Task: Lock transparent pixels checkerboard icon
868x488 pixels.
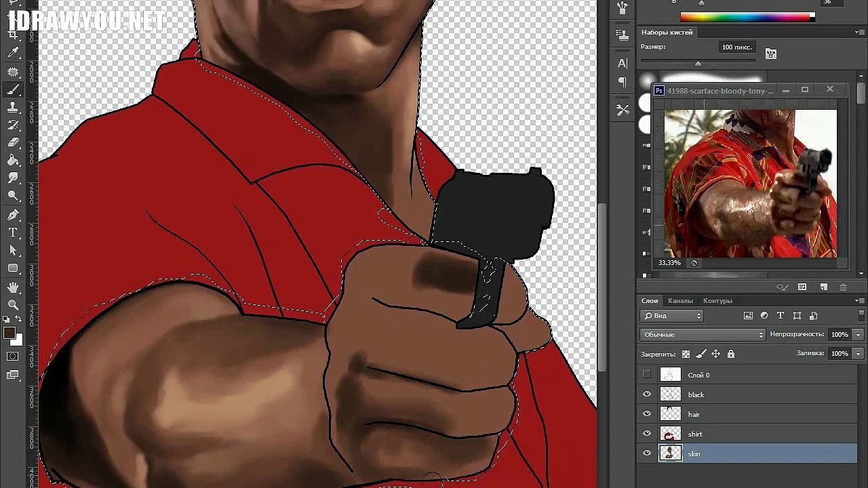Action: click(686, 354)
